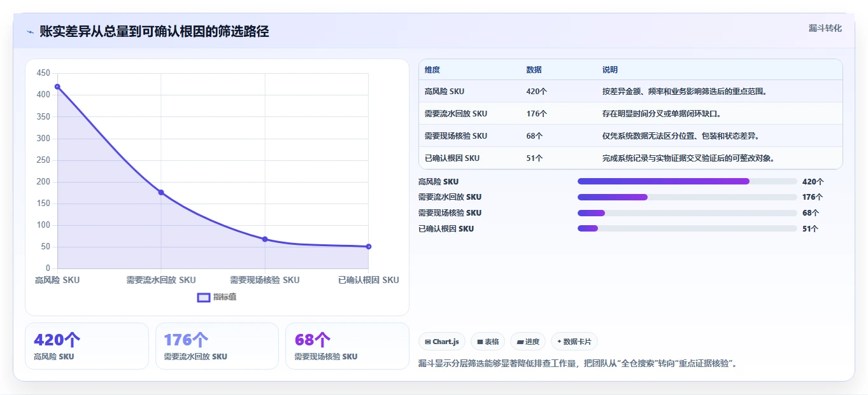Click the summary sentence starting 漏斗显示分层筛选
868x395 pixels.
click(580, 364)
